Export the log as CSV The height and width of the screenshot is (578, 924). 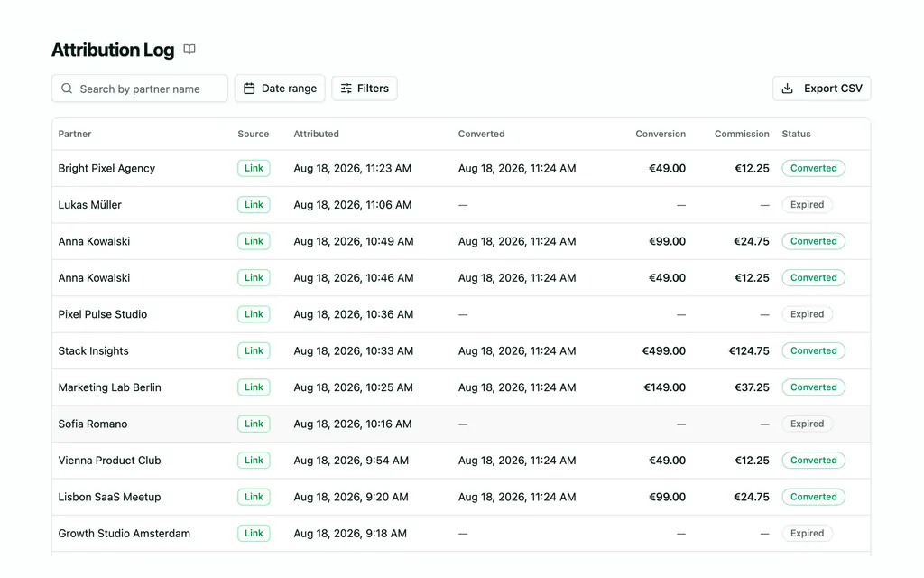(821, 89)
